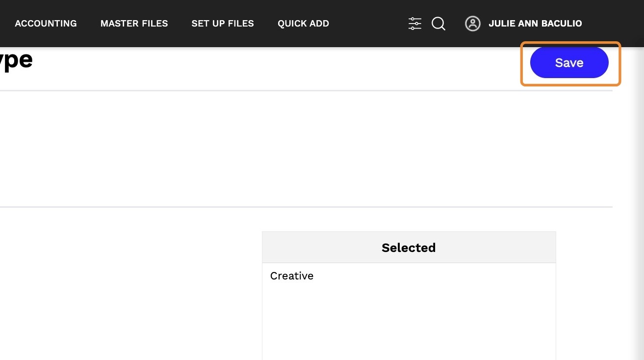Open the ACCOUNTING menu

click(46, 24)
